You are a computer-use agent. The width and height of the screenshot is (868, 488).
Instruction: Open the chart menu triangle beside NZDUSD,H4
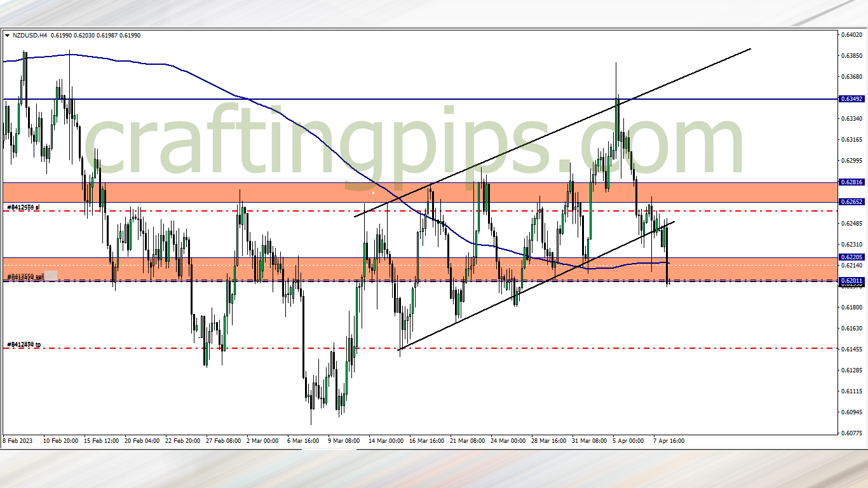tap(7, 36)
